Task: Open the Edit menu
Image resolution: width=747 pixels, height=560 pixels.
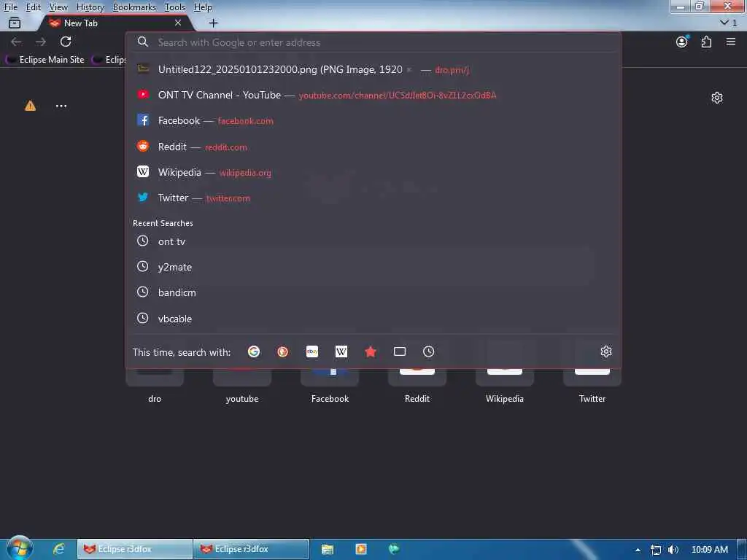Action: pos(34,7)
